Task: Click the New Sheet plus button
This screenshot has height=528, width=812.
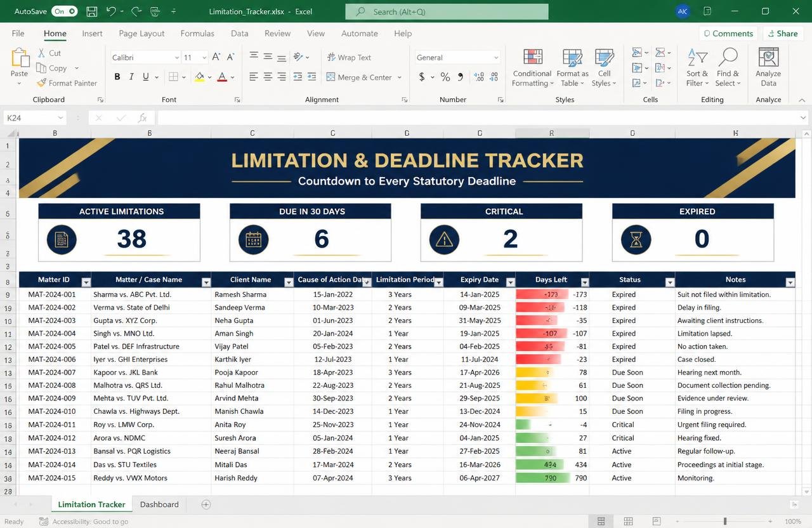Action: 206,505
